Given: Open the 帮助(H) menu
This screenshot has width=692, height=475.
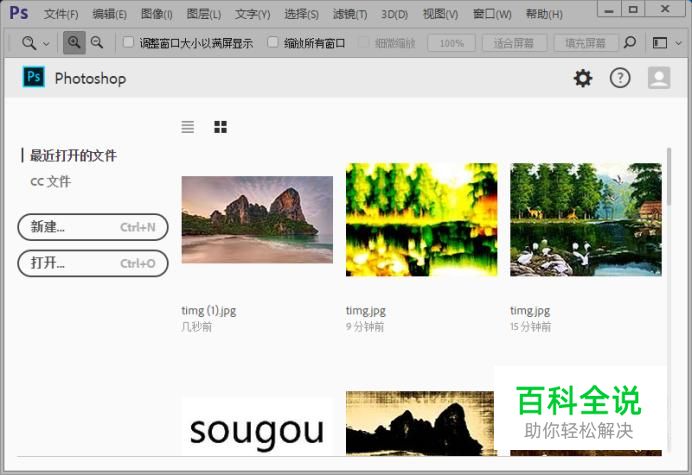Looking at the screenshot, I should [544, 14].
